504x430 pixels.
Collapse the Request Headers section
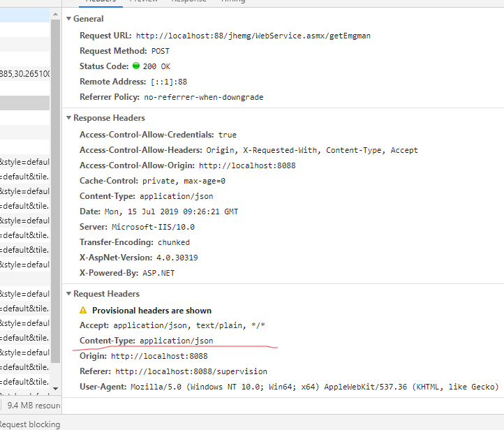click(68, 294)
